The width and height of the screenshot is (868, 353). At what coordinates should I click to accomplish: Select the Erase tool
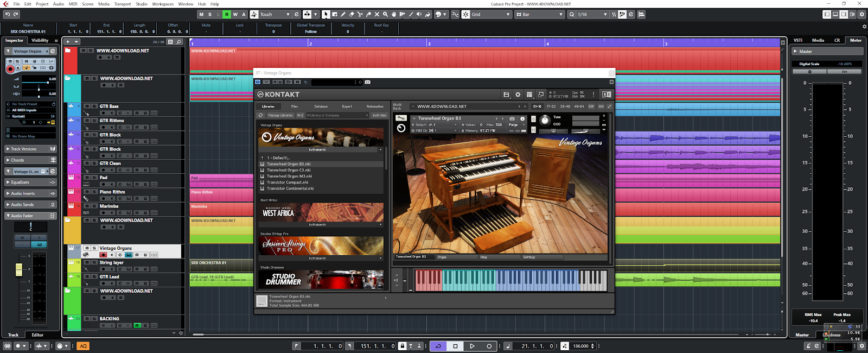(x=352, y=14)
